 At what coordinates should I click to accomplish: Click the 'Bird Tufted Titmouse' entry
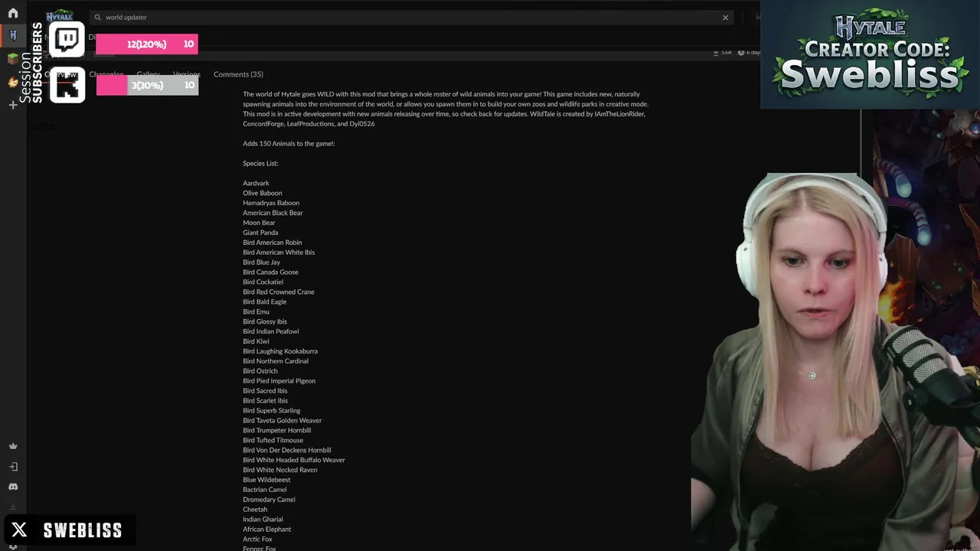[x=273, y=441]
